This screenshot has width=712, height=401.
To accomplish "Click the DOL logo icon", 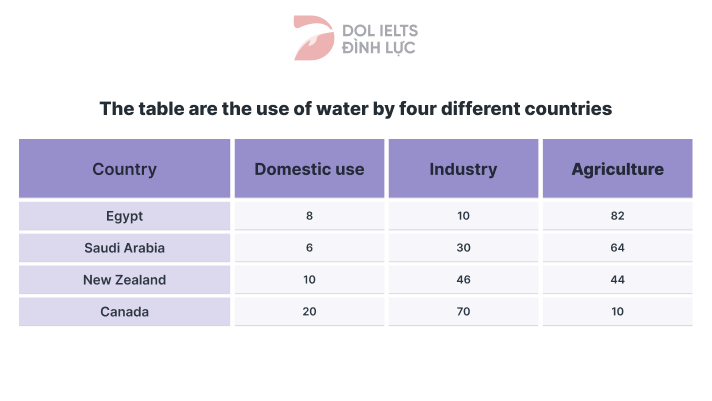I will [314, 37].
